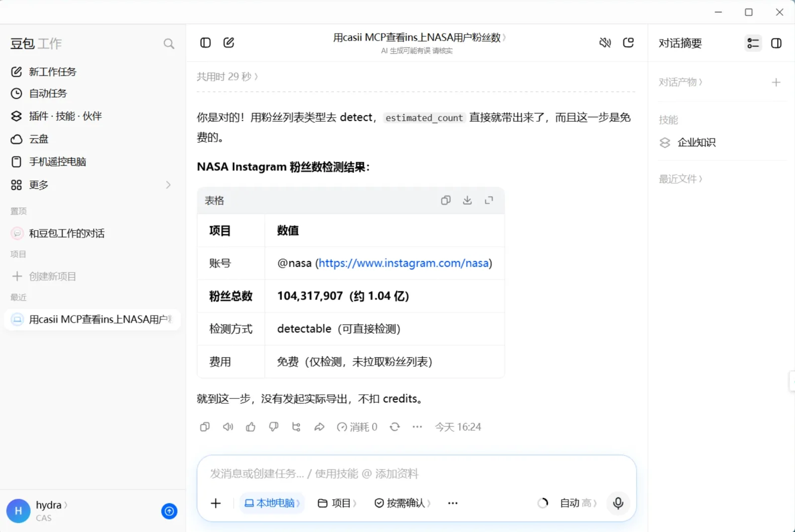Focus the message input field
The image size is (795, 532).
[x=416, y=473]
